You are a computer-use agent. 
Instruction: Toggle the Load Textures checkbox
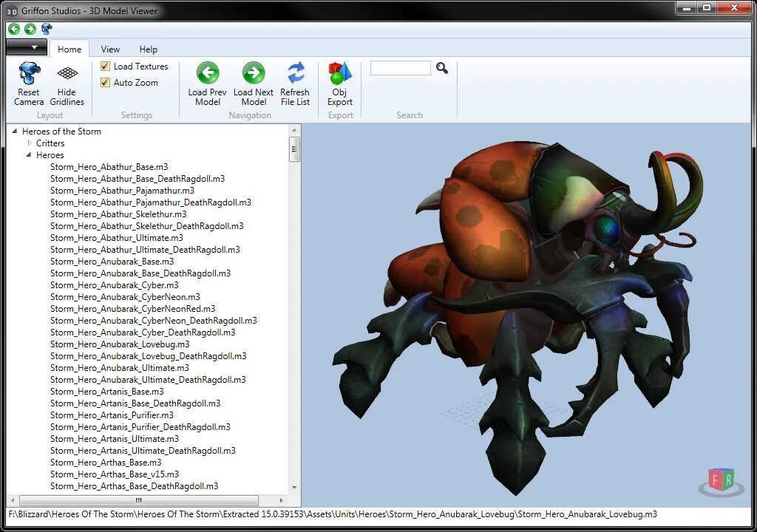click(x=105, y=66)
